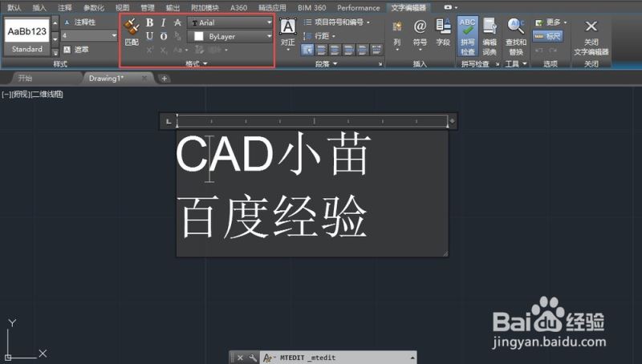642x364 pixels.
Task: Open paragraph dialog launcher arrow
Action: 380,64
